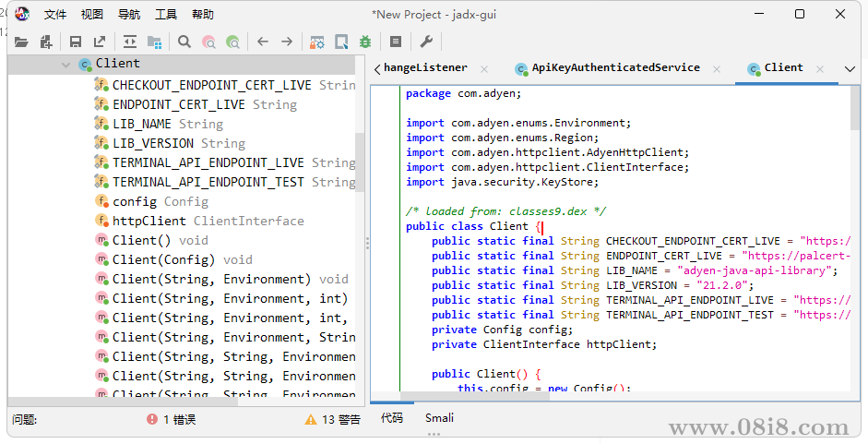Select the Client class tree row

coord(182,65)
